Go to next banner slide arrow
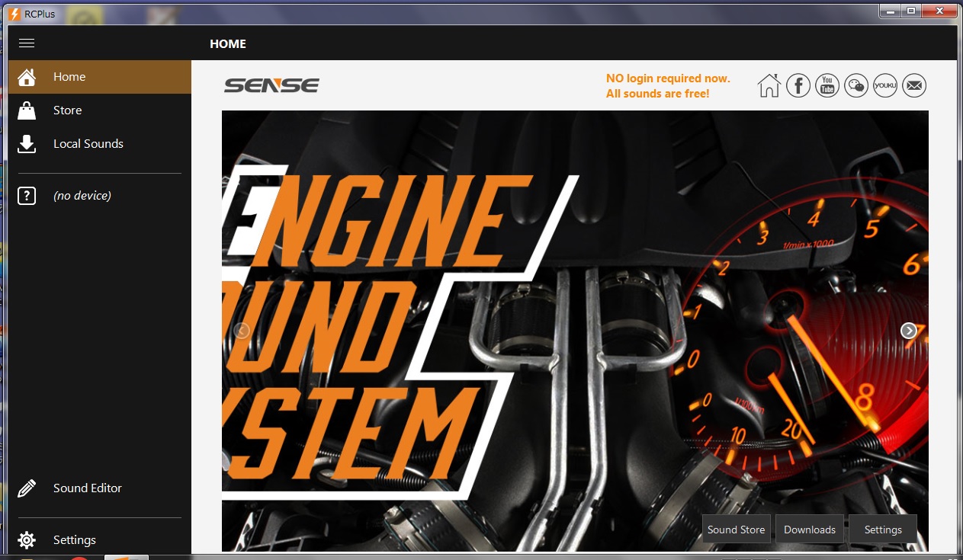Viewport: 963px width, 560px height. tap(908, 331)
